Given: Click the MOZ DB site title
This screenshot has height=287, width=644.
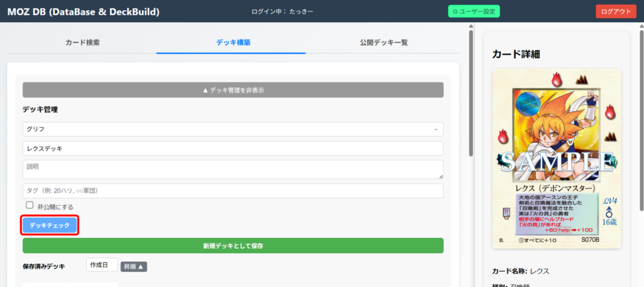Looking at the screenshot, I should [x=83, y=11].
